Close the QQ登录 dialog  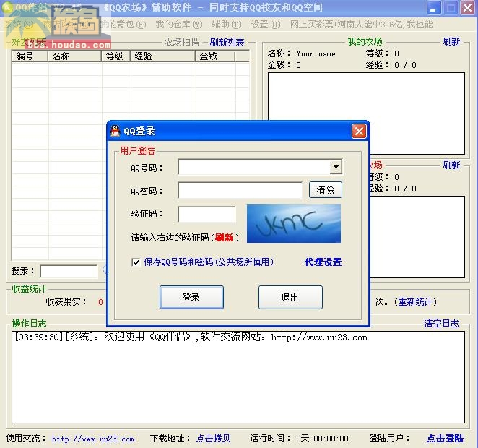[359, 131]
